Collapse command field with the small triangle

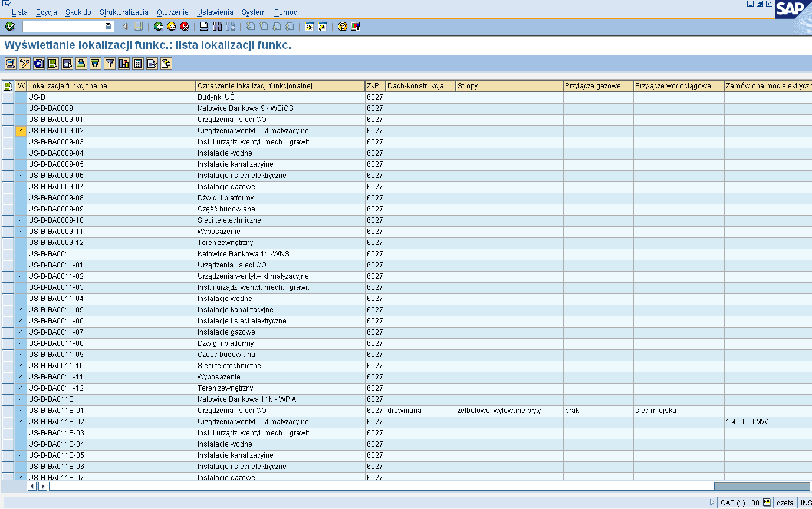(x=124, y=27)
